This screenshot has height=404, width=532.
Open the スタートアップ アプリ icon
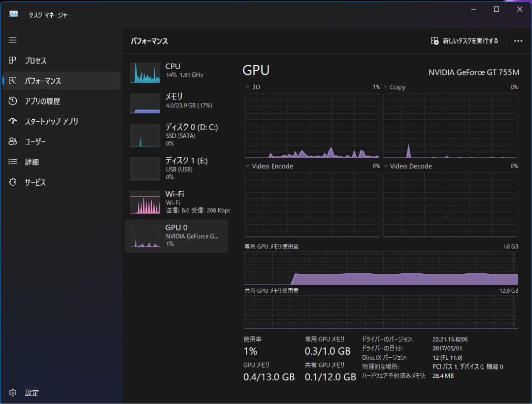click(x=13, y=121)
